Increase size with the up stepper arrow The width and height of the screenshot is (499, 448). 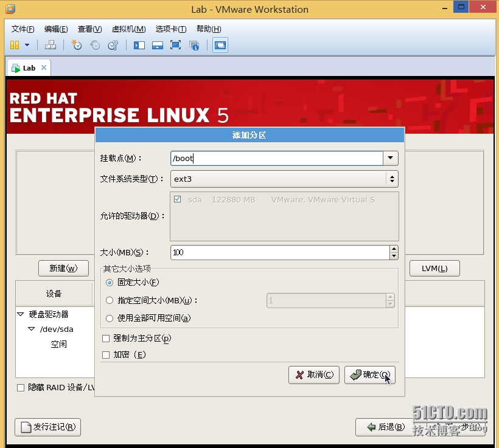pyautogui.click(x=394, y=249)
